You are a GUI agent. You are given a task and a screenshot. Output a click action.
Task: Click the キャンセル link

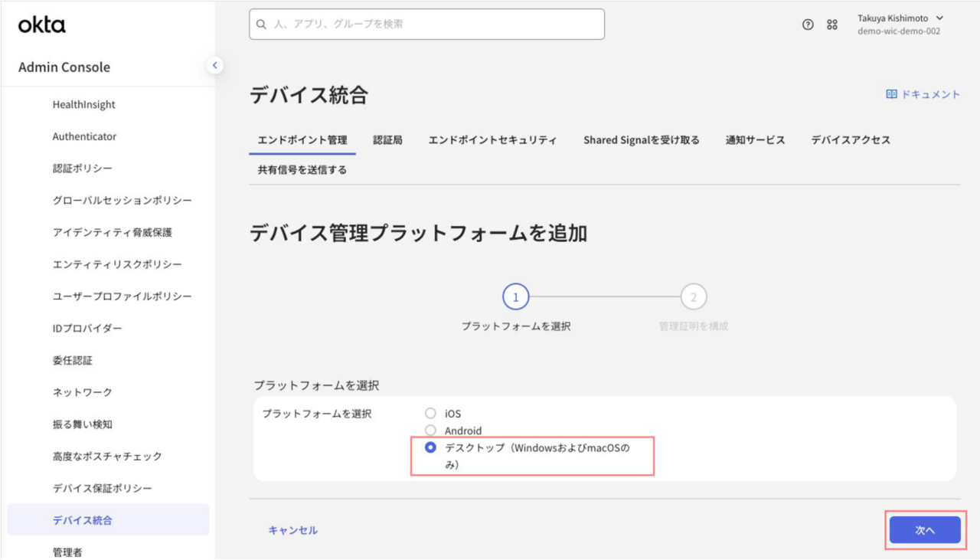[x=292, y=530]
